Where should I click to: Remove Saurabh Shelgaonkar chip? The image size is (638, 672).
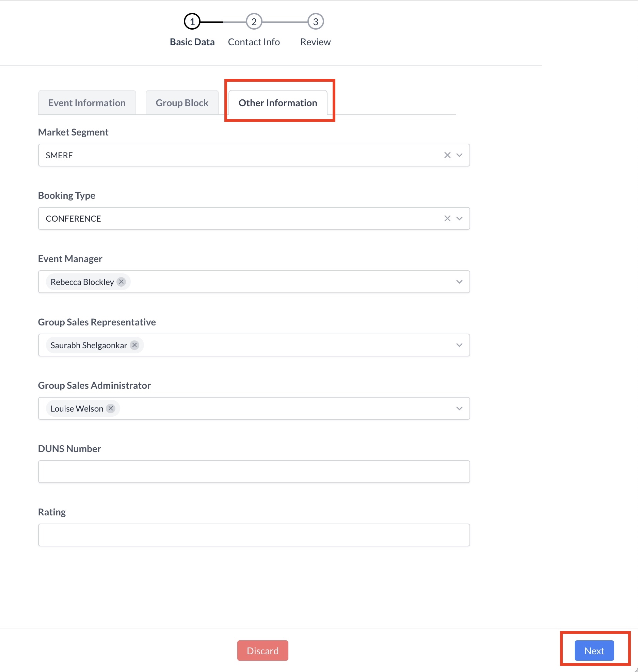(135, 345)
